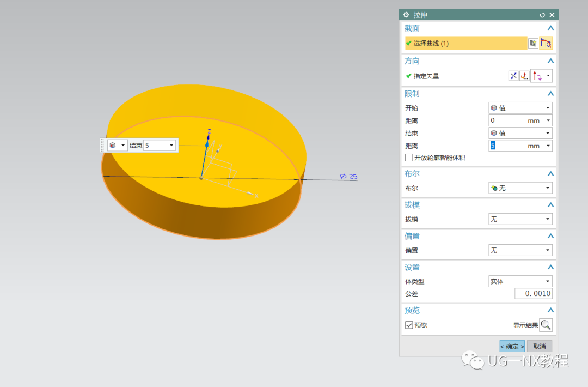
Task: Reset the 拉伸 dialog with the refresh icon
Action: 542,15
